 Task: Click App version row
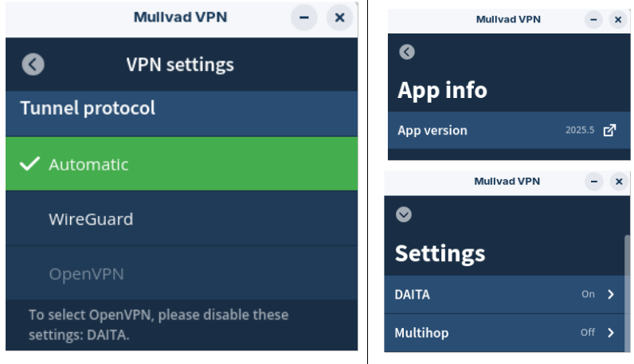[509, 131]
